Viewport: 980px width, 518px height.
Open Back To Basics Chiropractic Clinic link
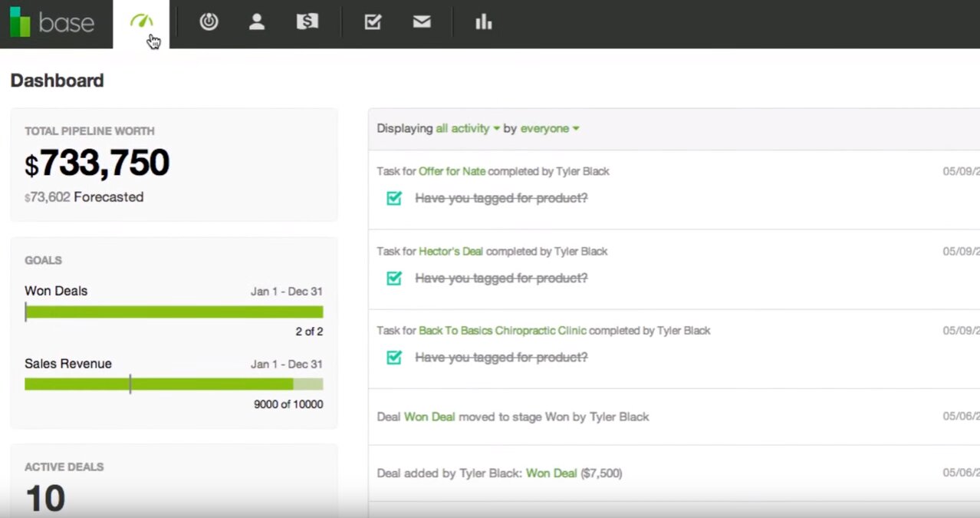[502, 331]
